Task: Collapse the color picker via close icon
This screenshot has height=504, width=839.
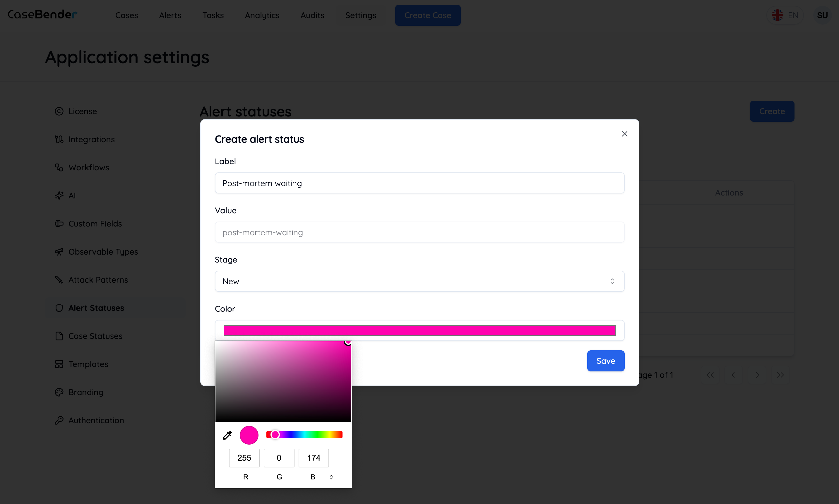Action: pos(624,133)
